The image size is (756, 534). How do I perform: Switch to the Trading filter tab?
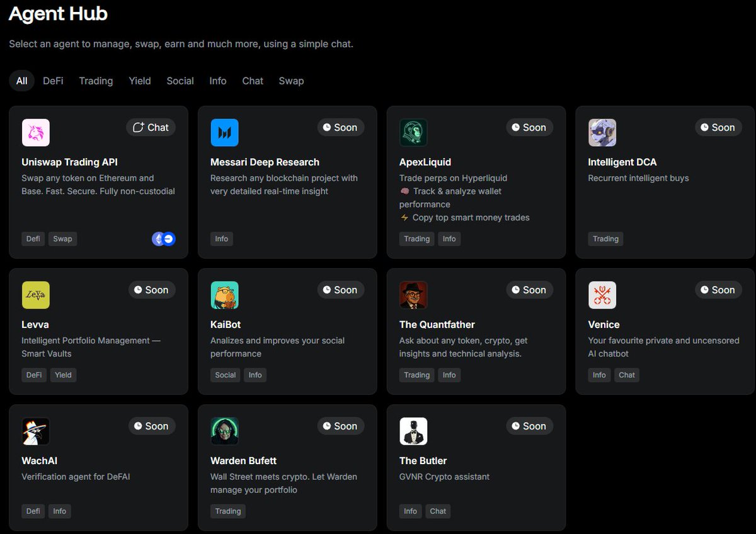coord(96,81)
